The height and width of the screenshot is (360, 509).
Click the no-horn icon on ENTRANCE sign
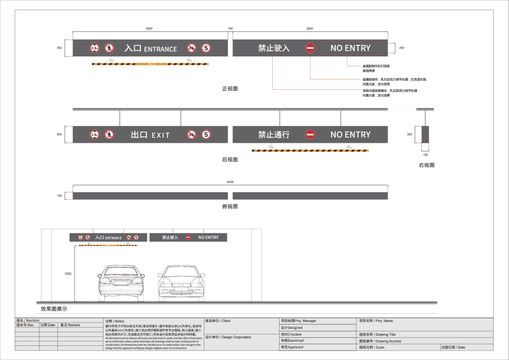pos(191,48)
